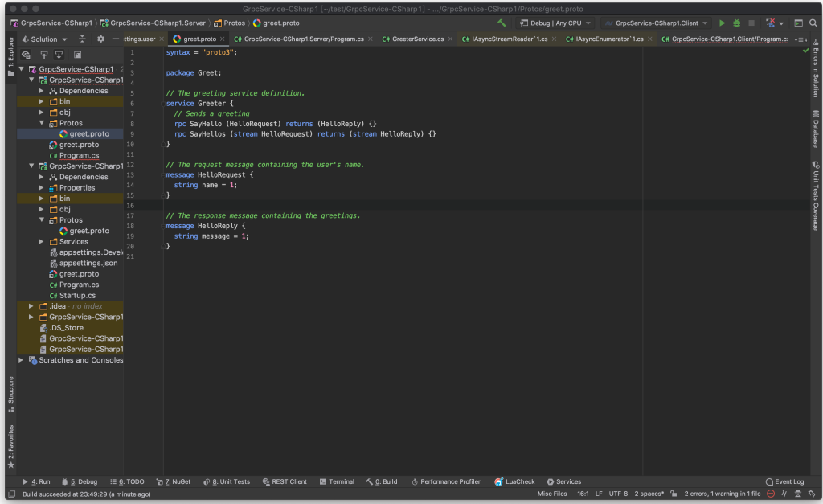Select Startup.cs in the solution tree
Image resolution: width=823 pixels, height=504 pixels.
[x=77, y=296]
